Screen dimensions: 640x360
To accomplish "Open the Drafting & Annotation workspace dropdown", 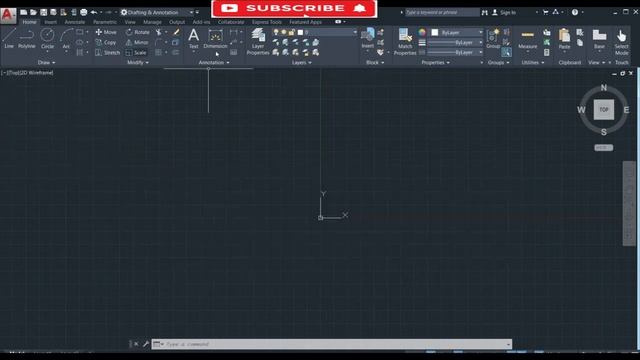I will pos(157,12).
